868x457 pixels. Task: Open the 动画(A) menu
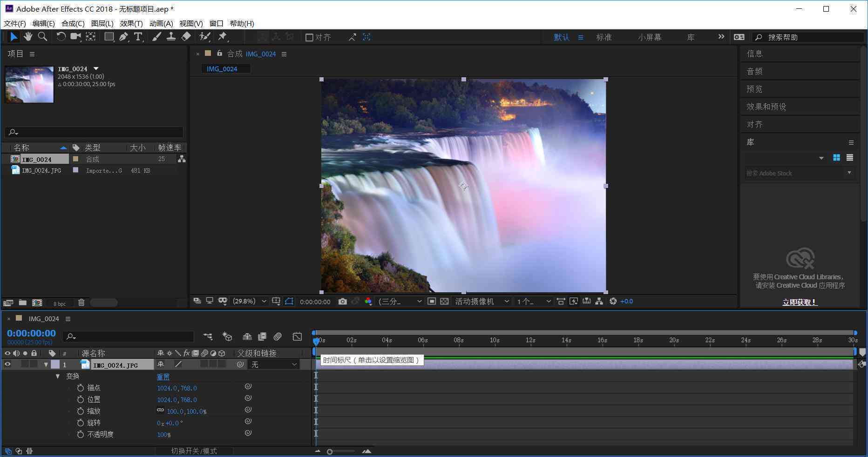click(x=161, y=23)
